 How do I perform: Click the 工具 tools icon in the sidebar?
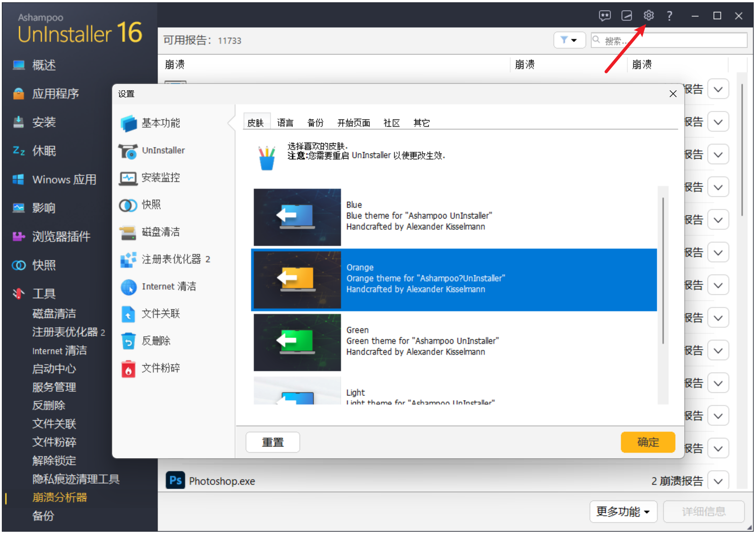[19, 294]
